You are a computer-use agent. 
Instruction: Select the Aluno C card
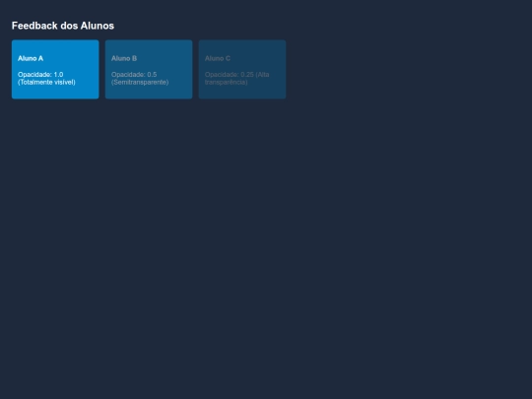(242, 69)
